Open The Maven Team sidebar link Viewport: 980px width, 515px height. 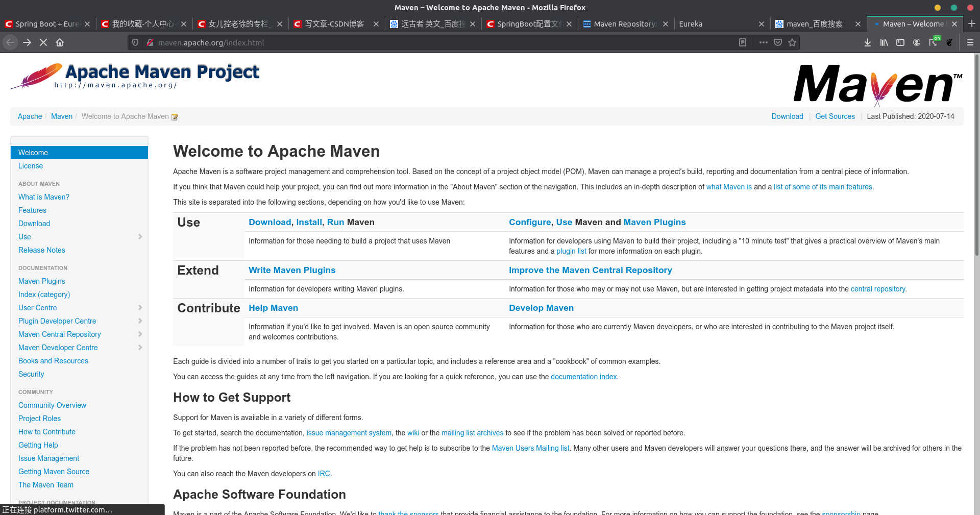46,485
